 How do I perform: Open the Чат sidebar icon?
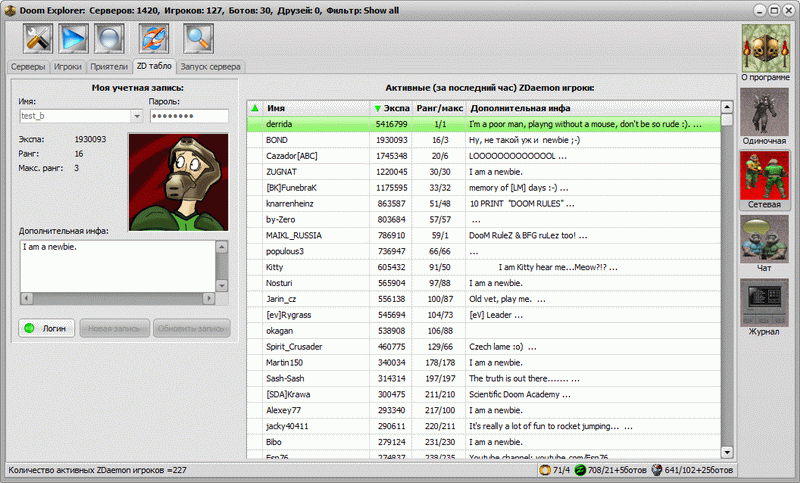764,240
